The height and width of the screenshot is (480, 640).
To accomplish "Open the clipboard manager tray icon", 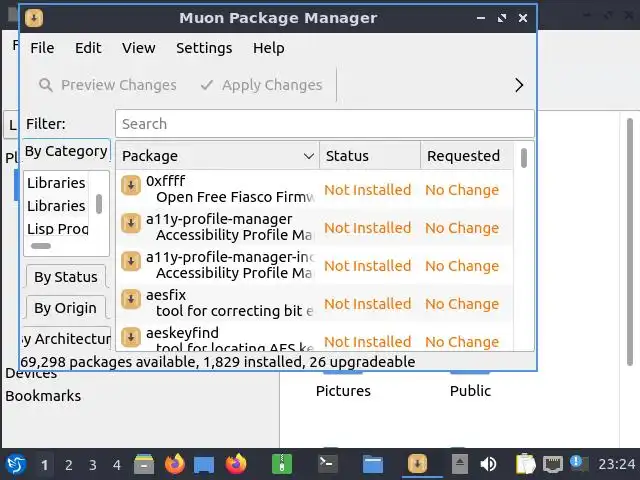I will click(526, 464).
